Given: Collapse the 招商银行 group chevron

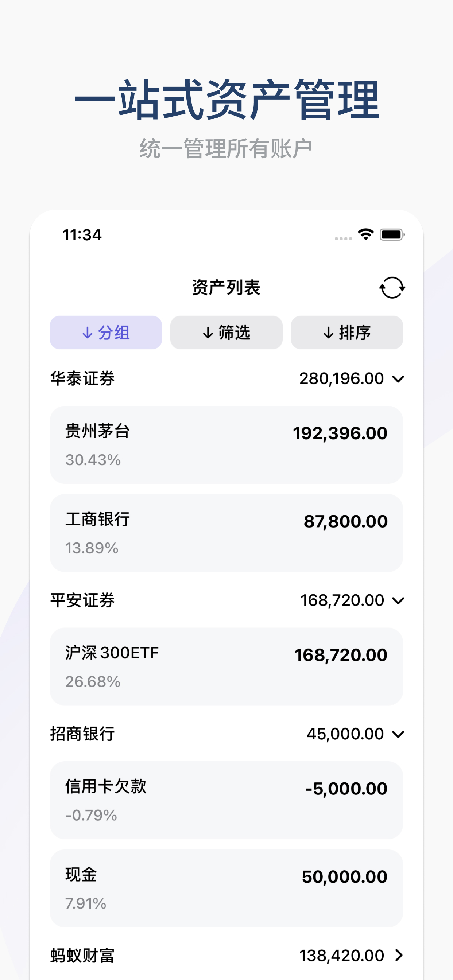Looking at the screenshot, I should 398,734.
